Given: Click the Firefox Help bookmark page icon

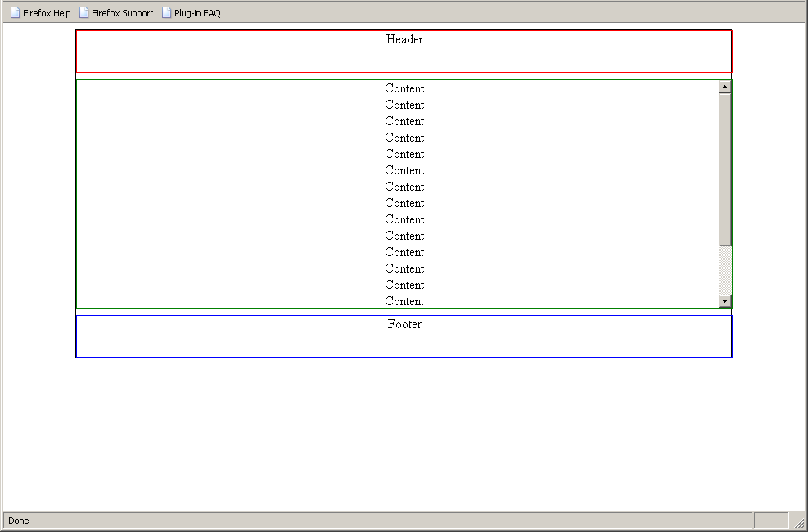Looking at the screenshot, I should tap(16, 13).
